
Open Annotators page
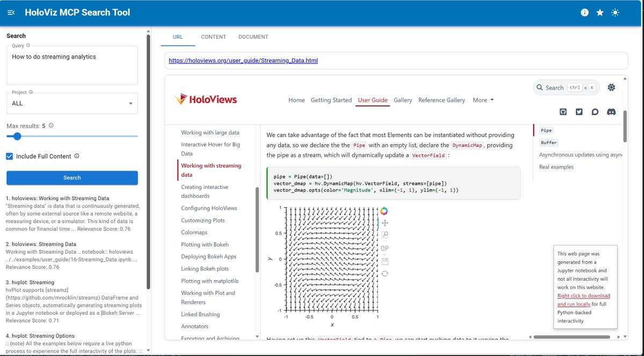point(194,326)
